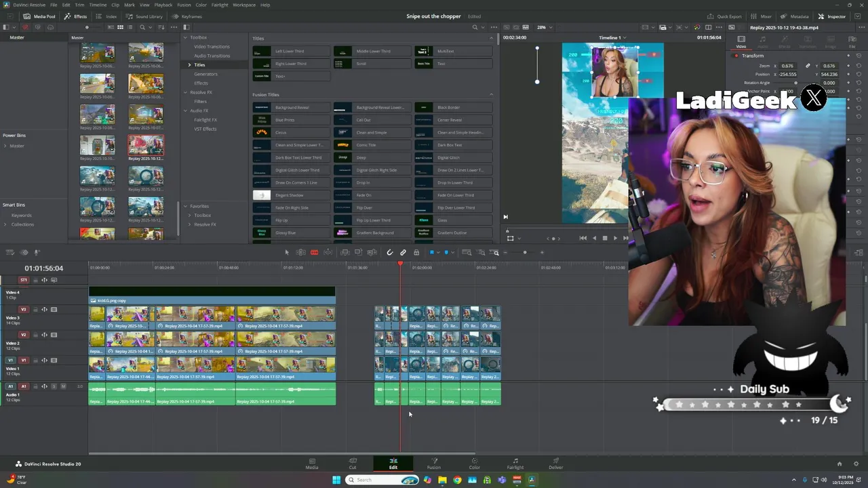Choose the Scroll title
868x488 pixels.
point(372,64)
